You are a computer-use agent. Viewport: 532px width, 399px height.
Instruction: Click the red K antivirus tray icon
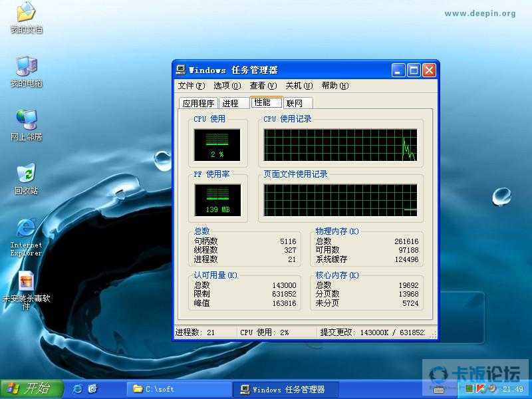(480, 389)
